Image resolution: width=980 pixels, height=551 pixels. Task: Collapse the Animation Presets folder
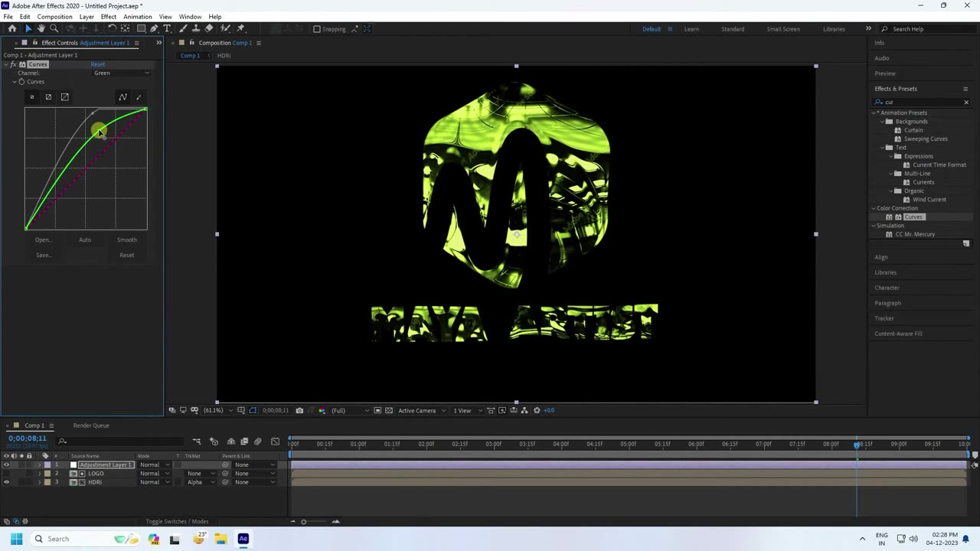tap(874, 113)
